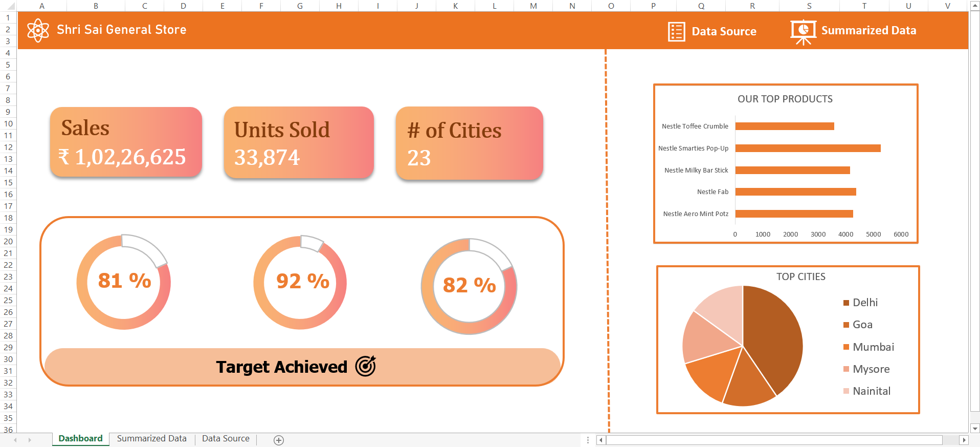Select the Nestle Smarties Pop-Up bar
980x447 pixels.
tap(808, 148)
